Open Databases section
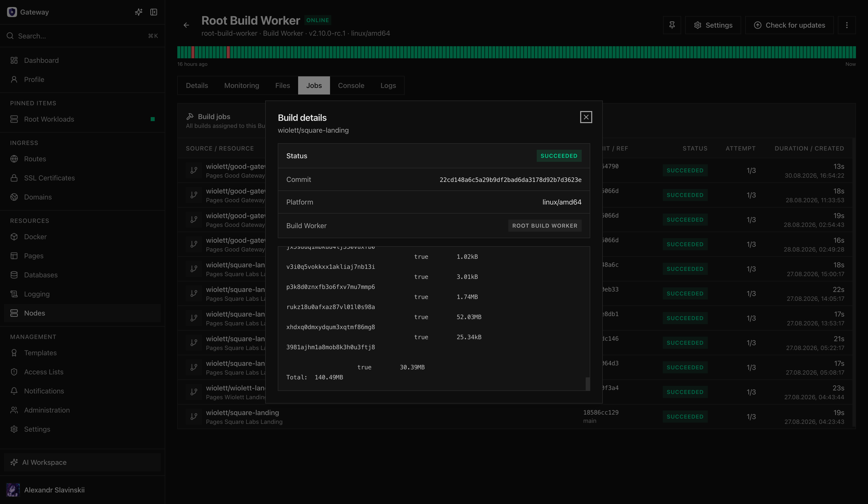Screen dimensions: 868x504 [82, 275]
